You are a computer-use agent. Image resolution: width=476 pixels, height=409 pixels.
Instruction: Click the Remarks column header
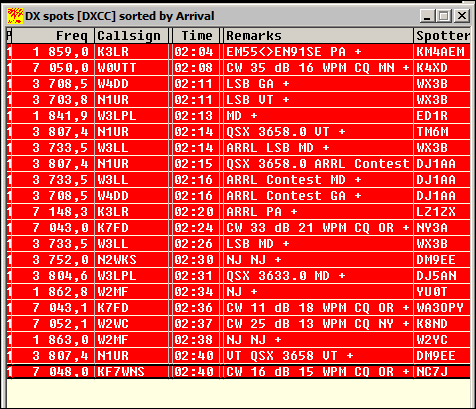coord(318,36)
